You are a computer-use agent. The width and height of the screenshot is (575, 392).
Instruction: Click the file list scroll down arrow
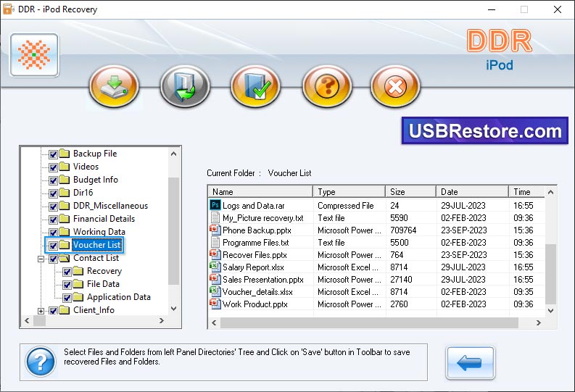(550, 310)
